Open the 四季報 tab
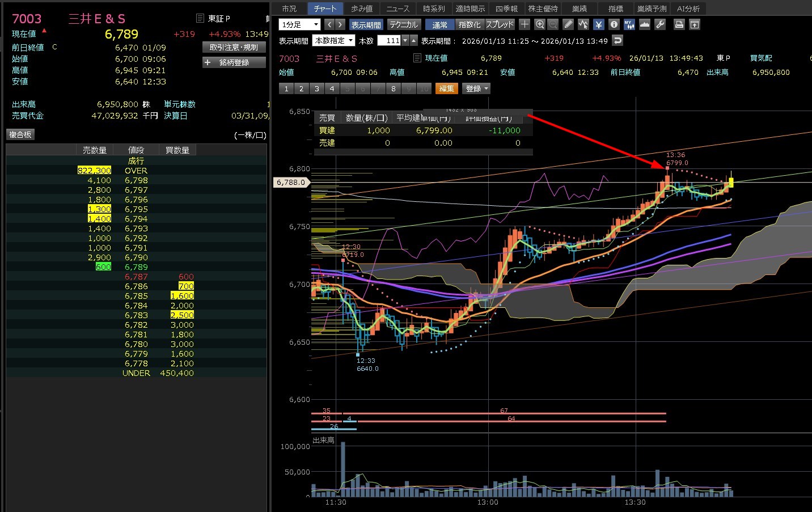812x512 pixels. tap(506, 9)
